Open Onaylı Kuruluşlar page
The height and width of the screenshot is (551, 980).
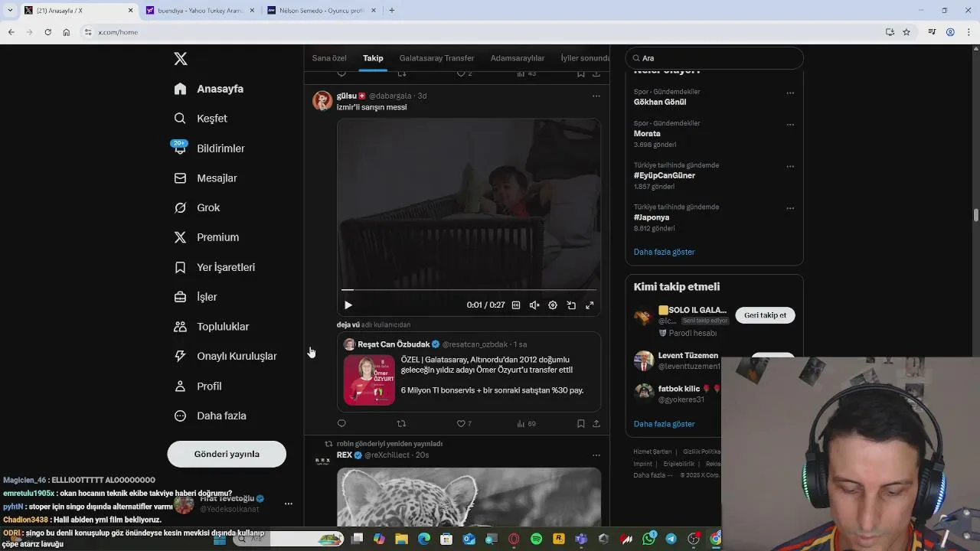pos(225,356)
